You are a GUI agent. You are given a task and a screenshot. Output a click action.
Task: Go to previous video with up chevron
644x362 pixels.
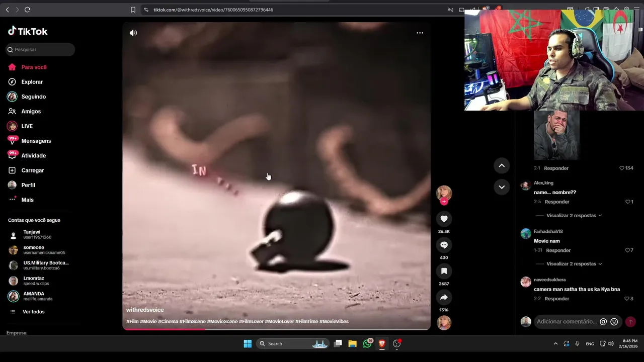click(x=502, y=165)
